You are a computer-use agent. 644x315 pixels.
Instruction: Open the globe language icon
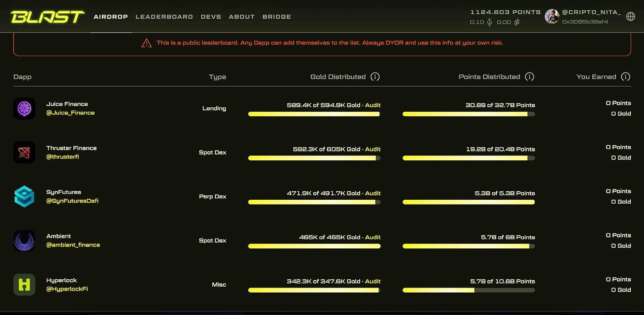click(630, 16)
